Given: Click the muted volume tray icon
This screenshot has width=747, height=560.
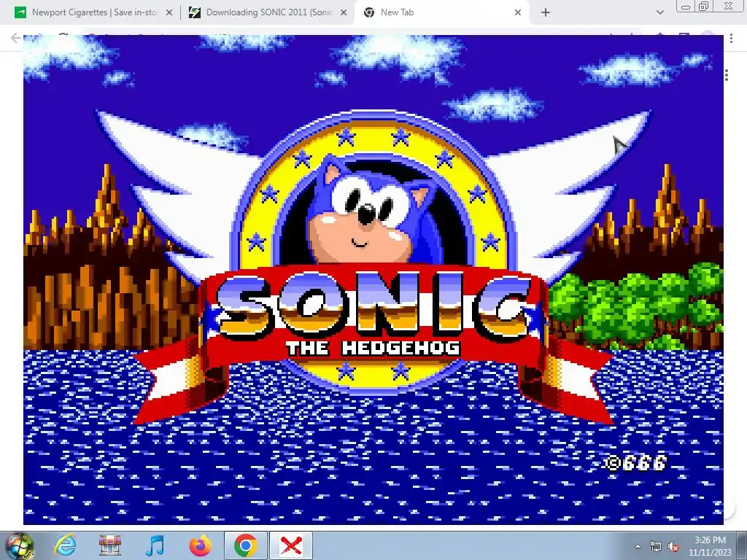Looking at the screenshot, I should coord(673,547).
